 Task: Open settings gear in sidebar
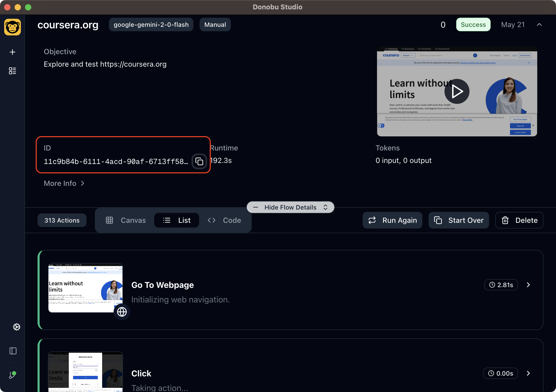coord(17,327)
